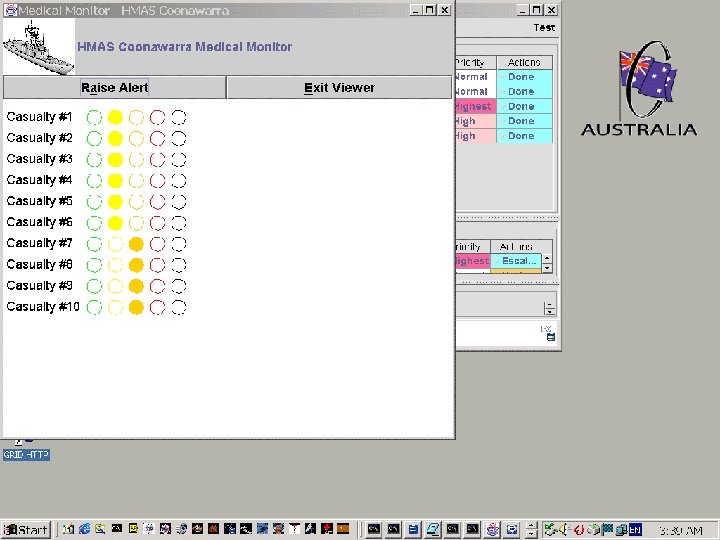720x540 pixels.
Task: Select Casualty #7 filled amber status circle
Action: [136, 244]
